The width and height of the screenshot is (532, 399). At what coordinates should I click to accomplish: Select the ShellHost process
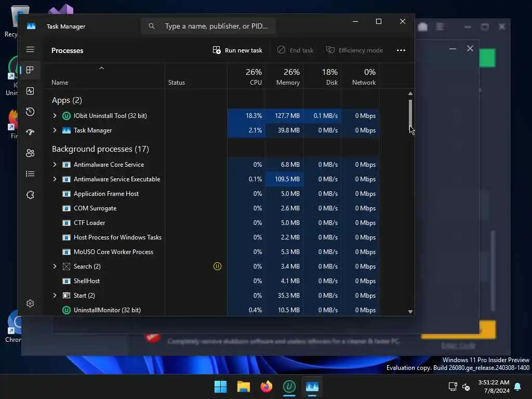213,281
